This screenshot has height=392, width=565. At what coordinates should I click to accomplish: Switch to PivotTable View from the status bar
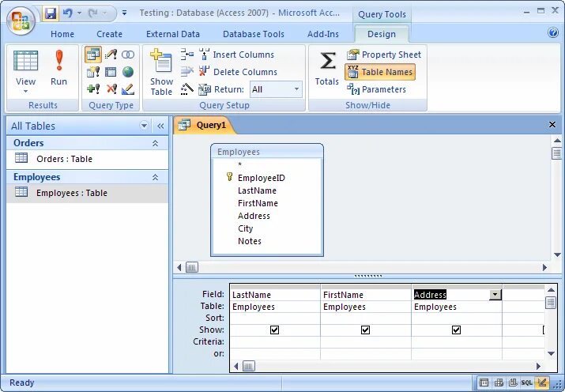click(x=499, y=383)
